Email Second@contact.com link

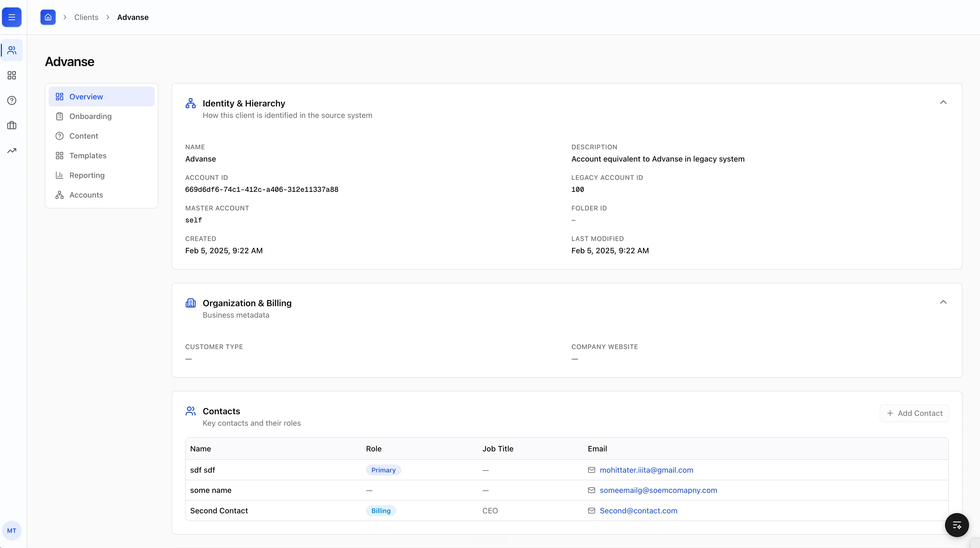(638, 511)
